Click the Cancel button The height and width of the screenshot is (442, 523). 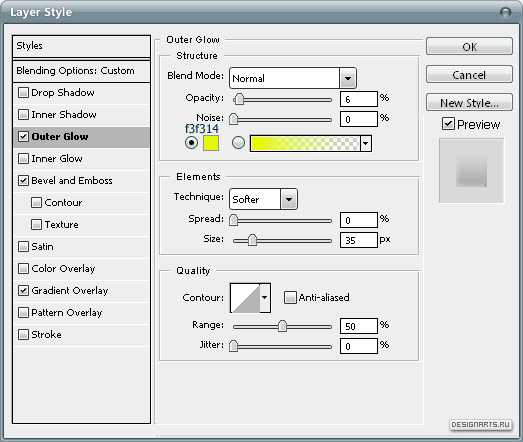coord(469,74)
